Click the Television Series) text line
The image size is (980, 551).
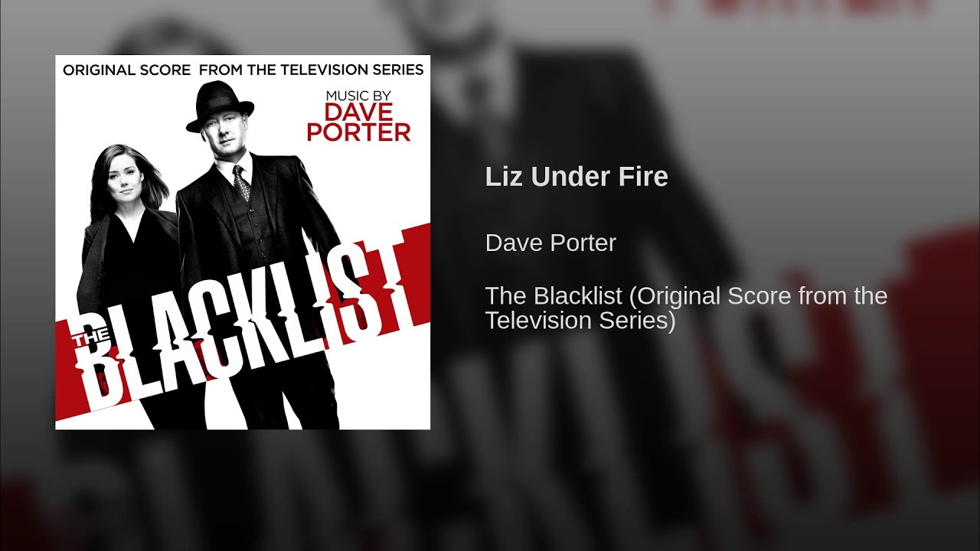coord(580,321)
